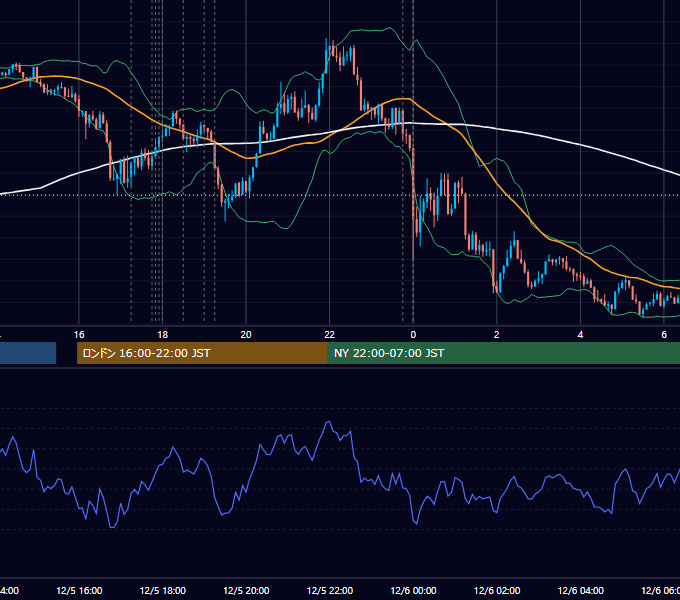Click the 12/5 20:00 time label
The height and width of the screenshot is (600, 680).
[246, 590]
